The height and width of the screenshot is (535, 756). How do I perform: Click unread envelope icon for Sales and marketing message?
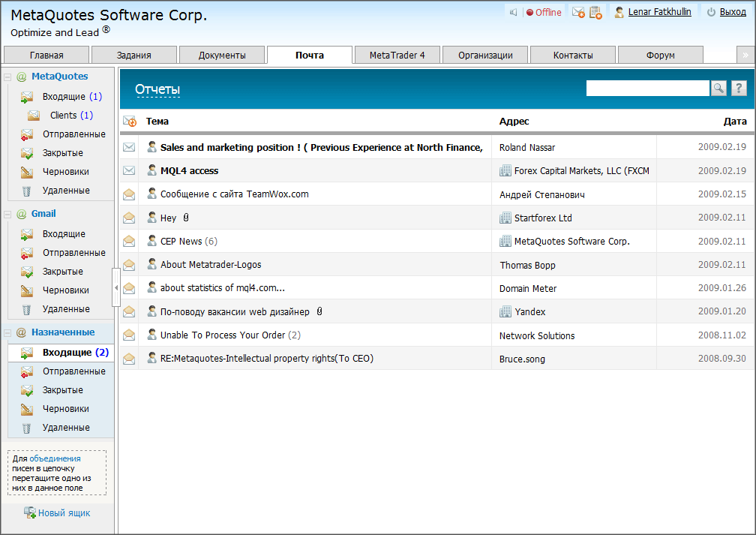click(x=129, y=147)
